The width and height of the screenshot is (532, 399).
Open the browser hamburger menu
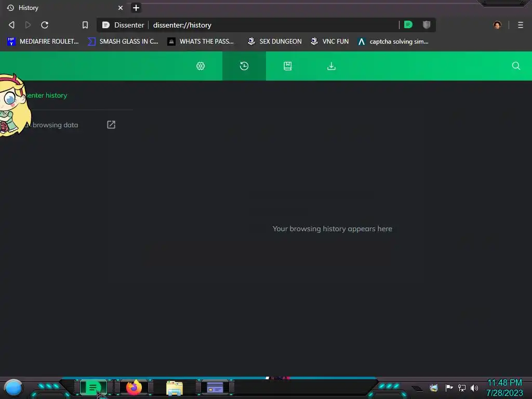tap(521, 25)
